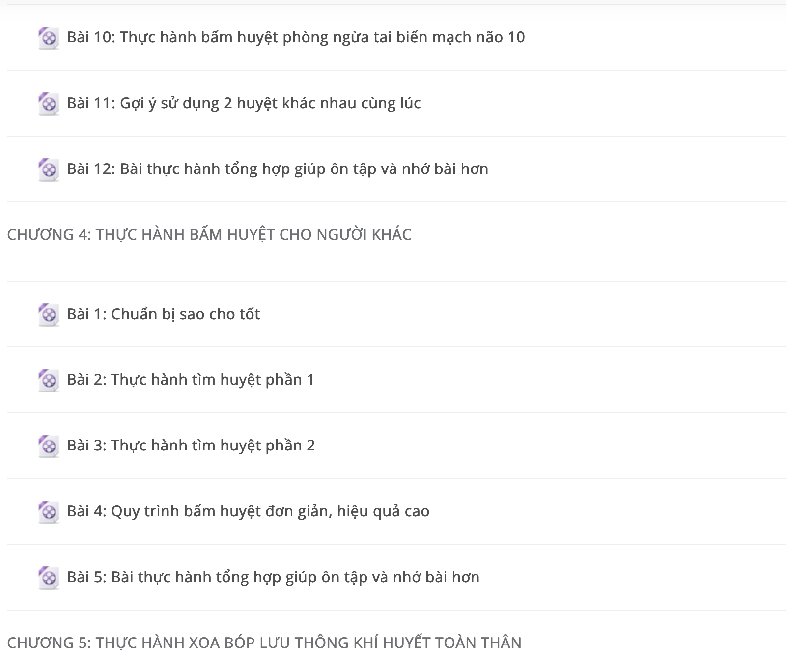Open Bài 2: Thực hành tìm huyệt phần 1

pyautogui.click(x=190, y=380)
